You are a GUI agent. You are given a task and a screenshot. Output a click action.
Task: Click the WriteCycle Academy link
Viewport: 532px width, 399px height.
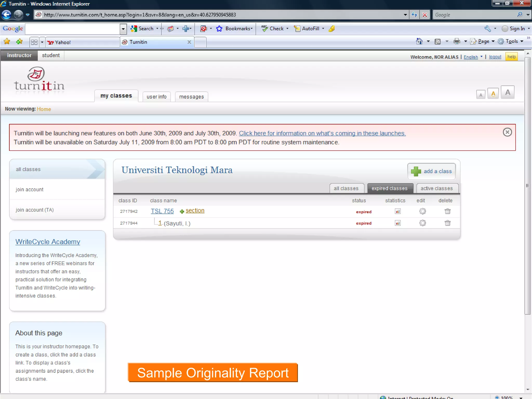48,242
